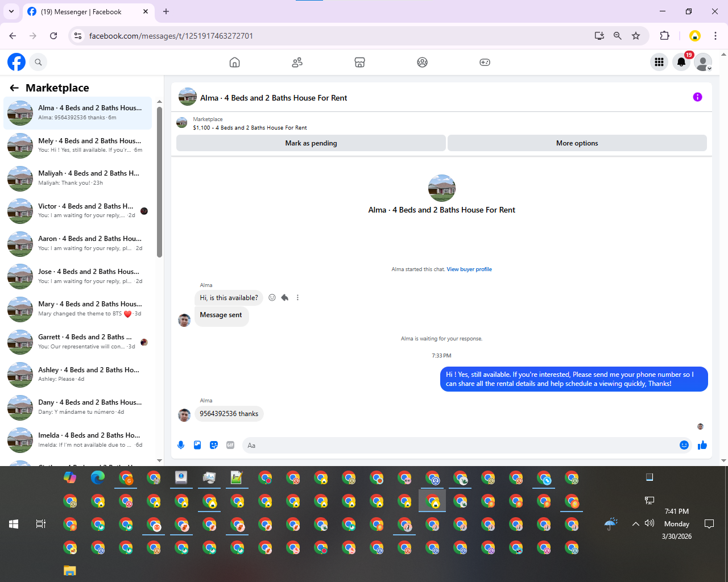Viewport: 728px width, 582px height.
Task: Open the tab search dropdown arrow
Action: 11,11
